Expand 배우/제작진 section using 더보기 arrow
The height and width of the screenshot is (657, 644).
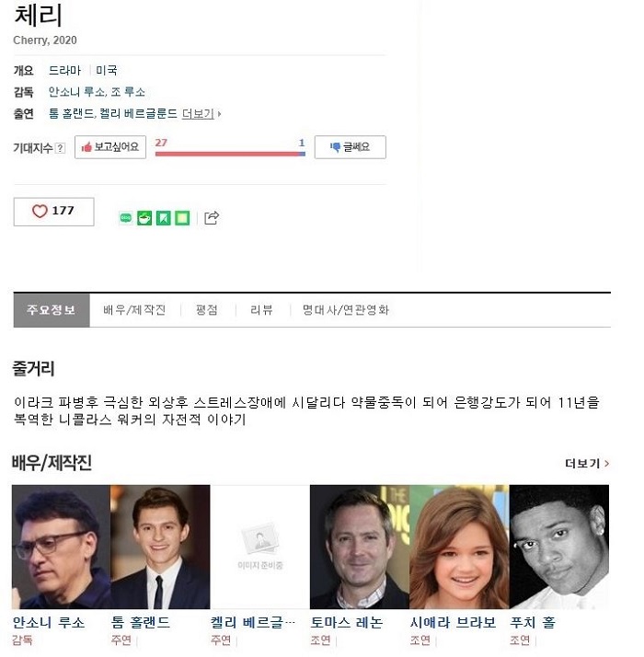(x=587, y=464)
